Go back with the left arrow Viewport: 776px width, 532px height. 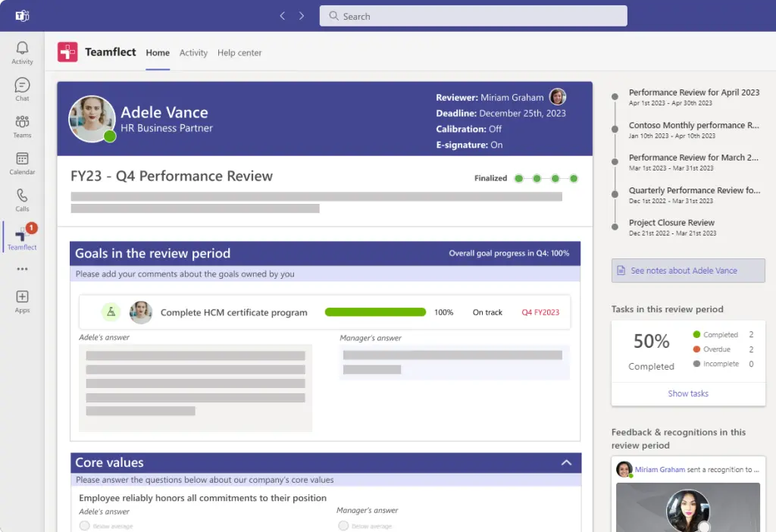tap(283, 16)
